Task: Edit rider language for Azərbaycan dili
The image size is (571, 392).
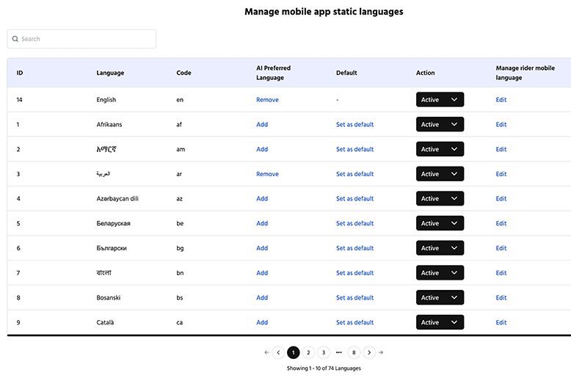Action: click(501, 198)
